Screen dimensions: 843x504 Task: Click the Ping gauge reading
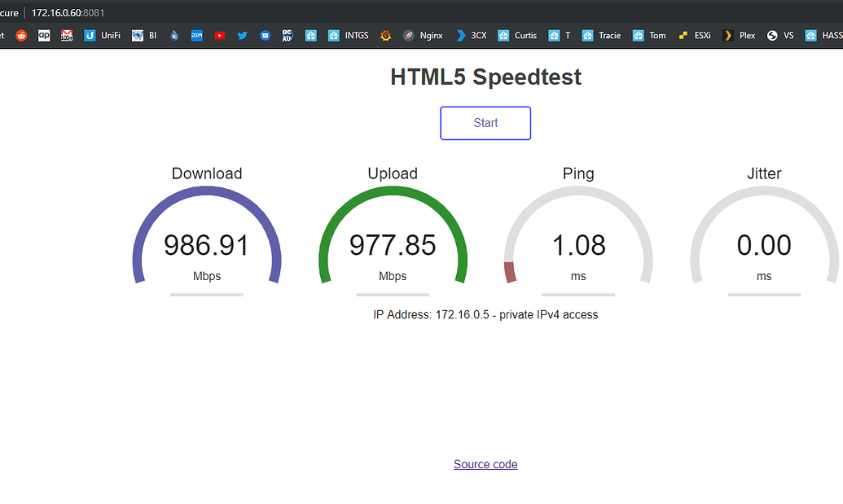click(x=578, y=244)
